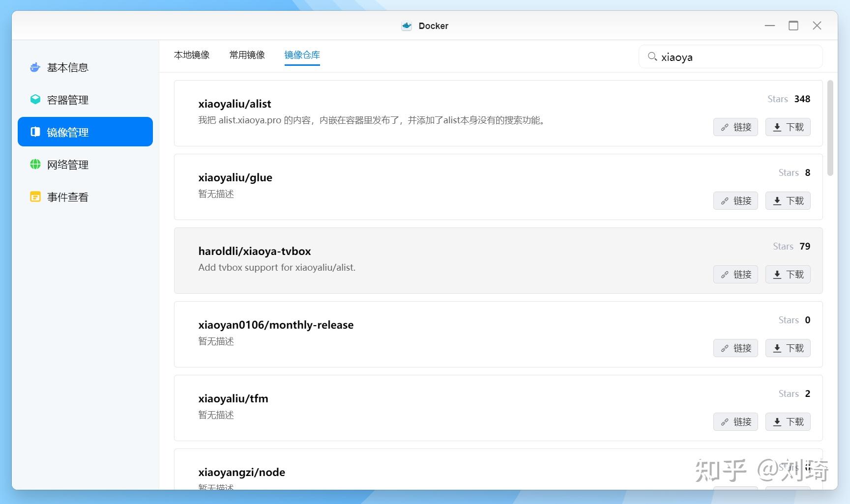The width and height of the screenshot is (850, 504).
Task: Click 链接 for xiaoyaliu/alist
Action: coord(735,127)
